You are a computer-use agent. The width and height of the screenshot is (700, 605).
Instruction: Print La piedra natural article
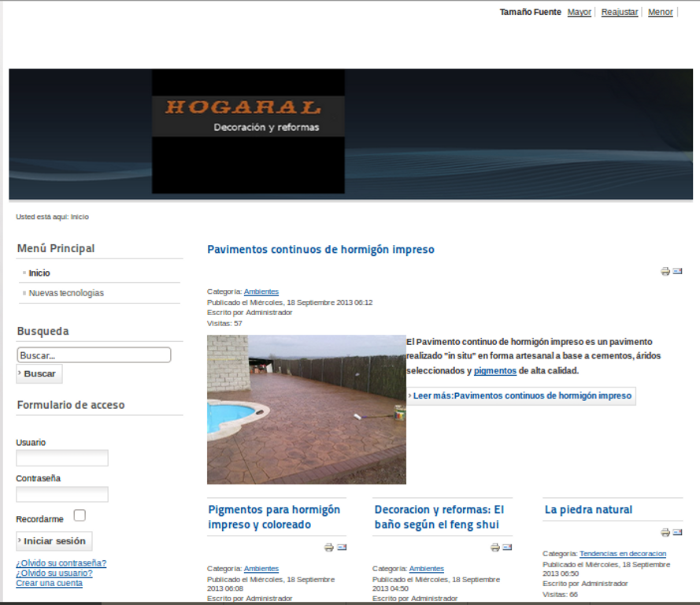click(666, 533)
